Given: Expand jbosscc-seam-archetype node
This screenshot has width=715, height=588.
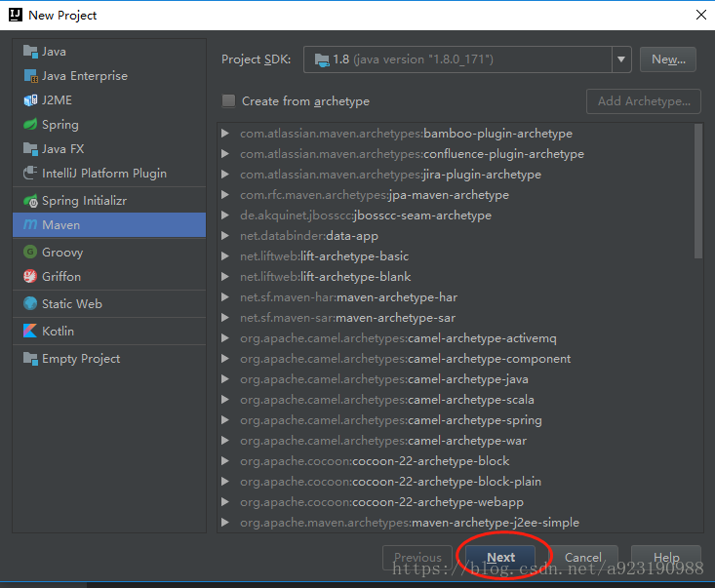Looking at the screenshot, I should pyautogui.click(x=224, y=216).
